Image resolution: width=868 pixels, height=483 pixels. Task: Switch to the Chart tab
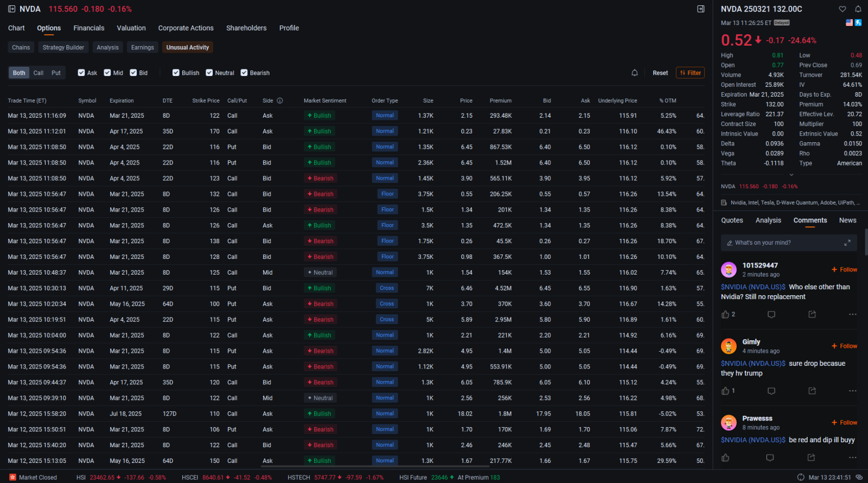[x=16, y=28]
